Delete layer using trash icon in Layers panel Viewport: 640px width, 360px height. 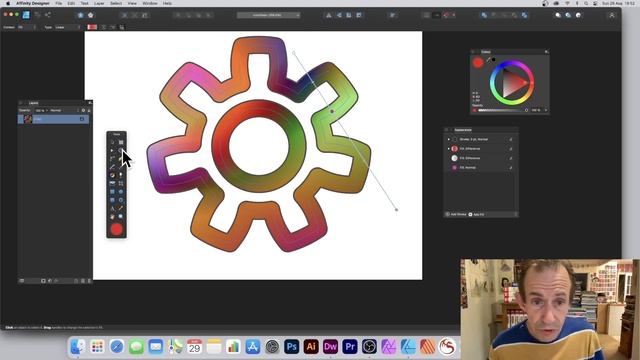89,281
